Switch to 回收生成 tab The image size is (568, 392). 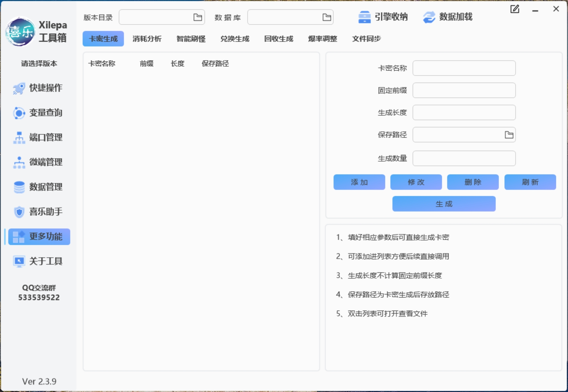(278, 39)
